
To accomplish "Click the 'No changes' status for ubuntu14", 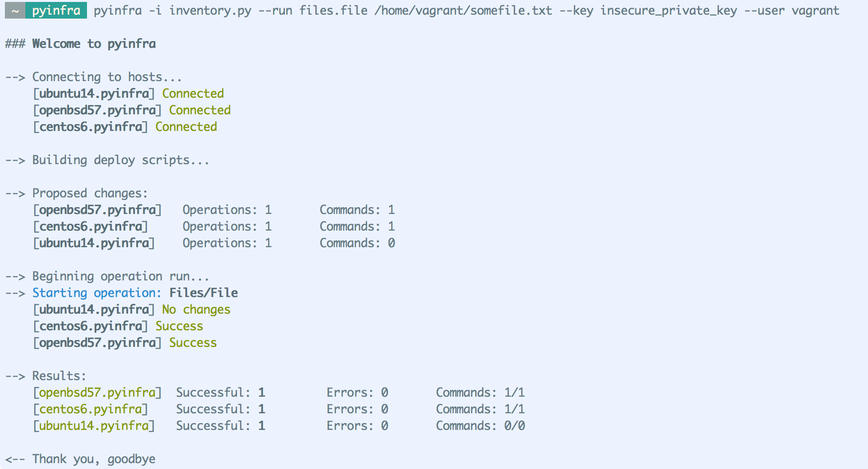I will click(196, 309).
